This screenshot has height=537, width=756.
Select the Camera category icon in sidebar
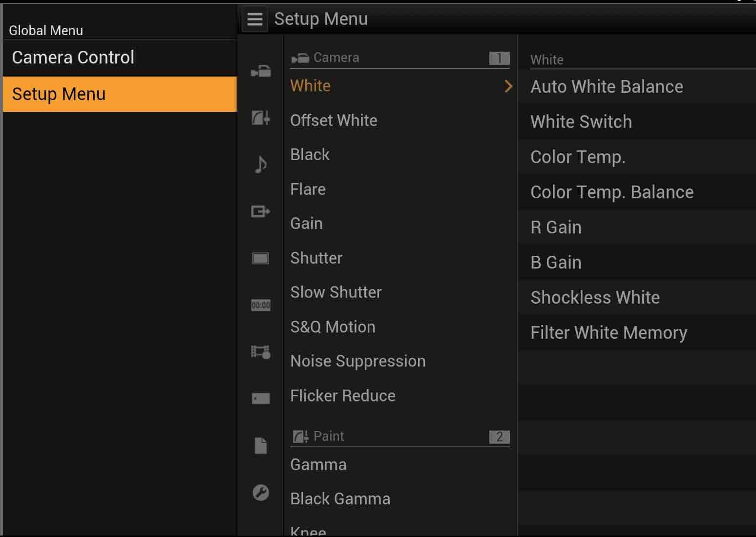click(x=261, y=71)
